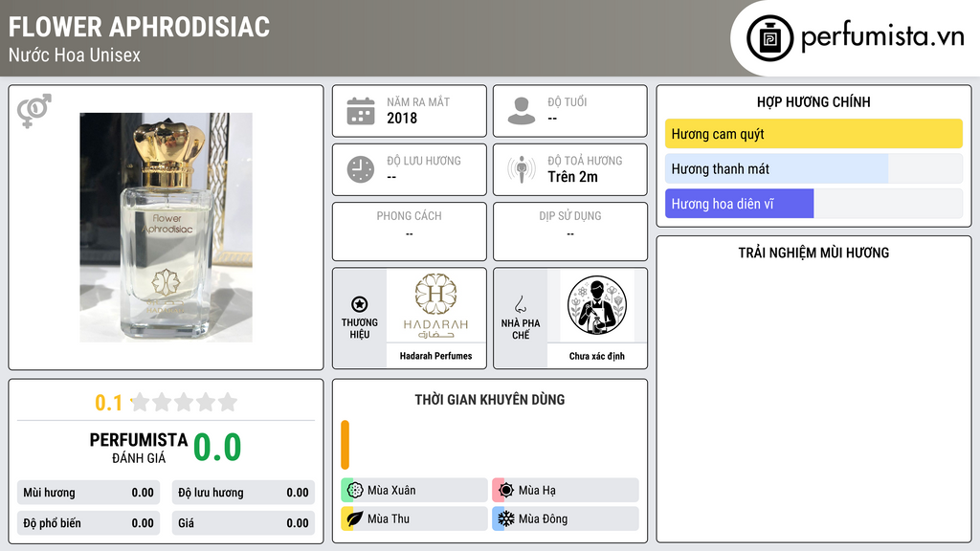Click the five-star rating row
980x551 pixels.
tap(185, 402)
